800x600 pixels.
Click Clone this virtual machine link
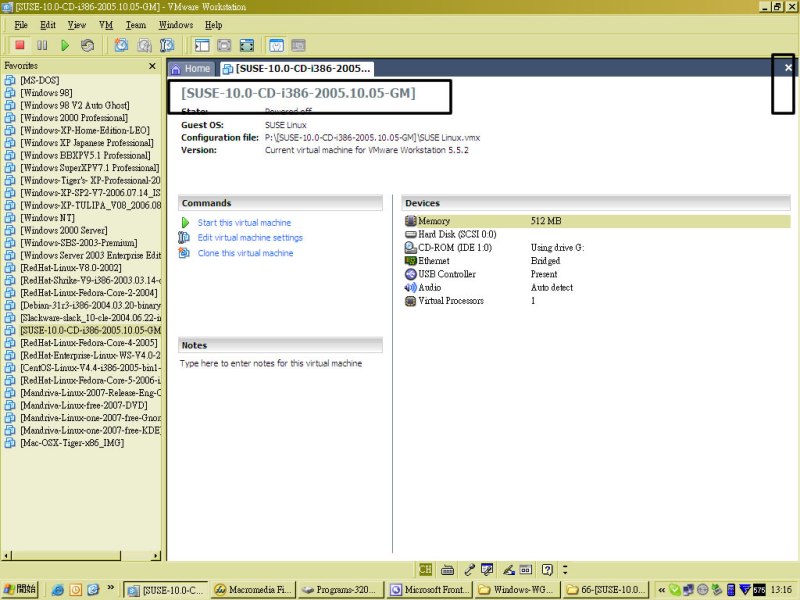pos(245,253)
